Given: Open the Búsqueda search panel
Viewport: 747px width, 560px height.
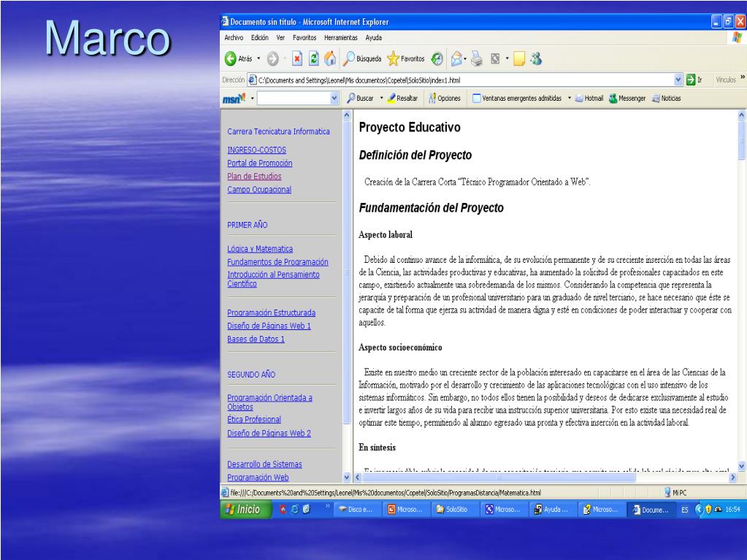Looking at the screenshot, I should tap(362, 58).
